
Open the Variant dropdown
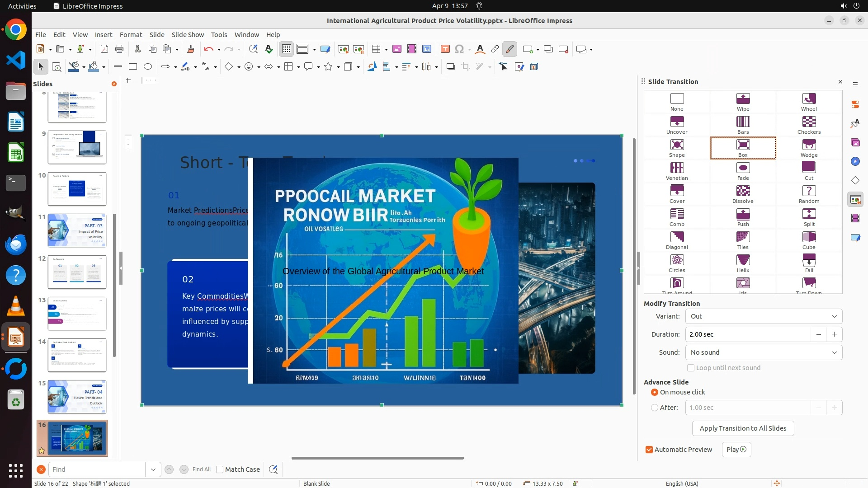(764, 316)
